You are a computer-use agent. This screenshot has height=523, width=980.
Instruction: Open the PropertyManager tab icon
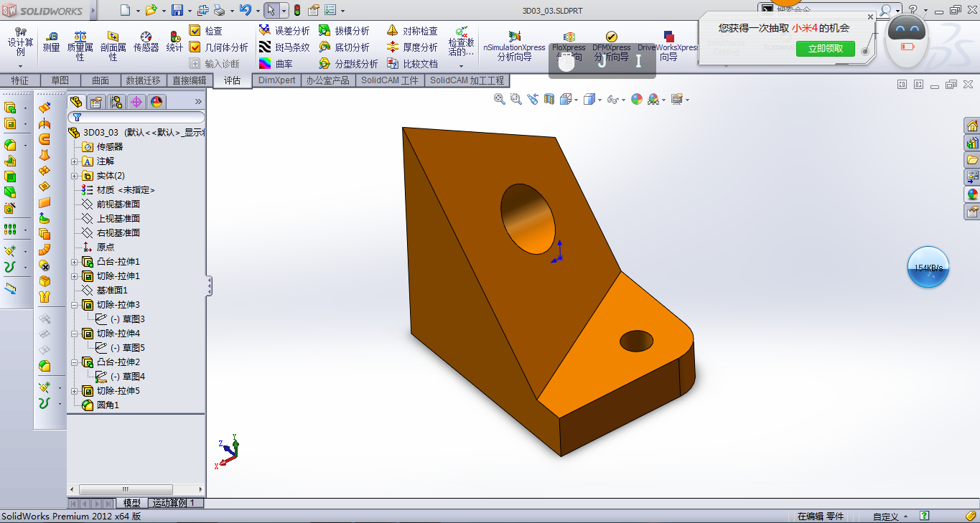[96, 102]
